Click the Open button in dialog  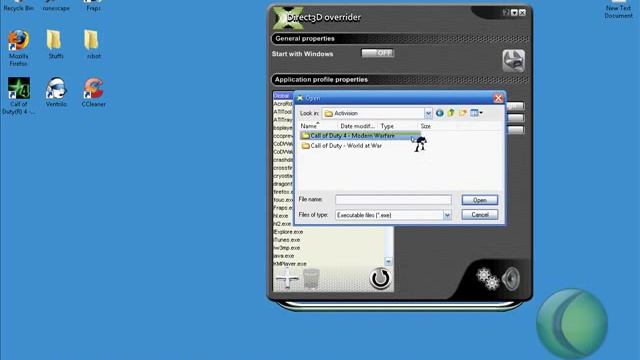pyautogui.click(x=480, y=200)
